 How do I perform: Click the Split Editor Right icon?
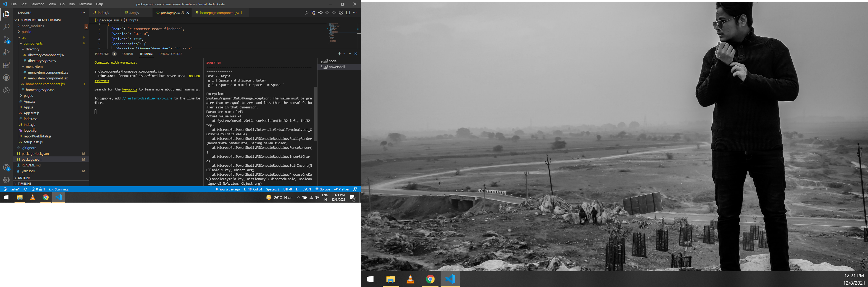[348, 13]
